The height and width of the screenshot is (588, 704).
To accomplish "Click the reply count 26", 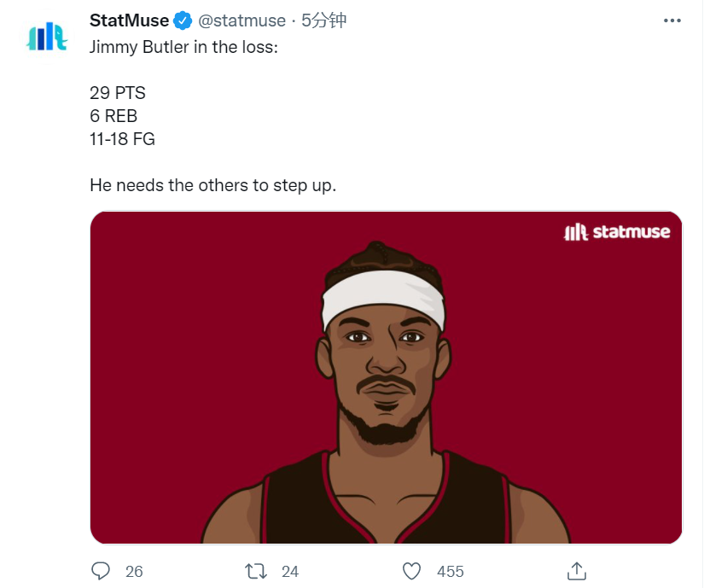I will [134, 572].
